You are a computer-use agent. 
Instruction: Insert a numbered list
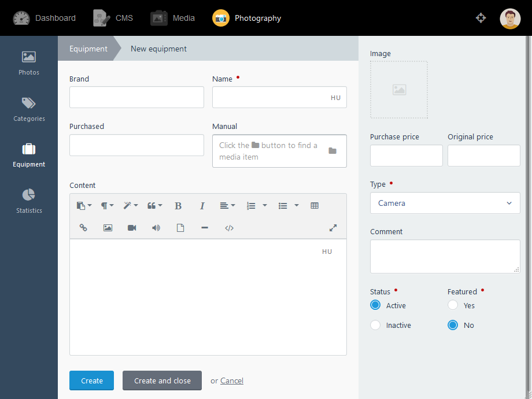click(x=251, y=206)
